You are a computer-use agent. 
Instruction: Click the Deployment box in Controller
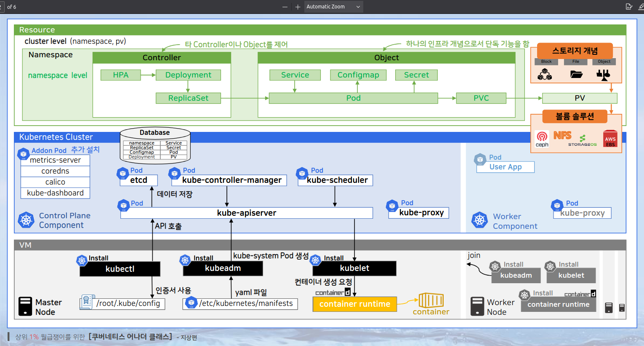[x=188, y=75]
